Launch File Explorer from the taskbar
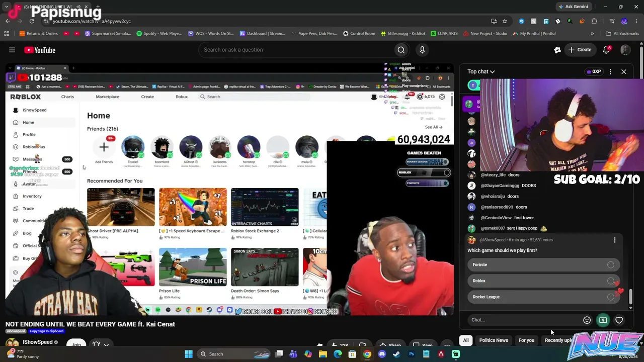644x362 pixels. pyautogui.click(x=323, y=354)
